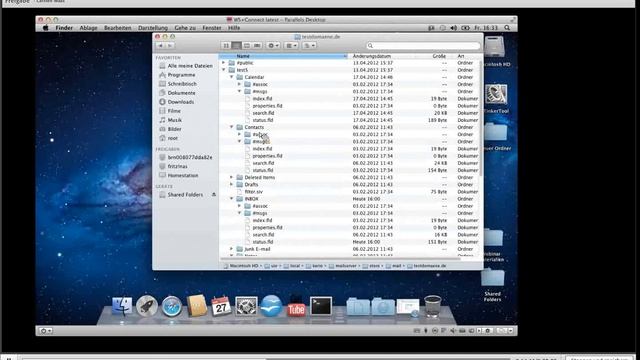Switch Finder to column view
The width and height of the screenshot is (640, 360).
(x=247, y=46)
